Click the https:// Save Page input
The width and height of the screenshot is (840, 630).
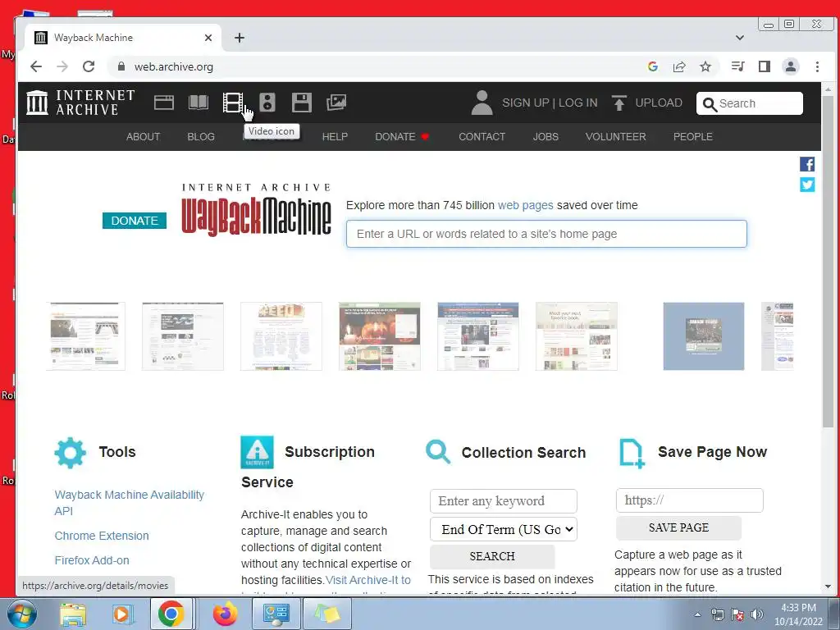[x=689, y=500]
